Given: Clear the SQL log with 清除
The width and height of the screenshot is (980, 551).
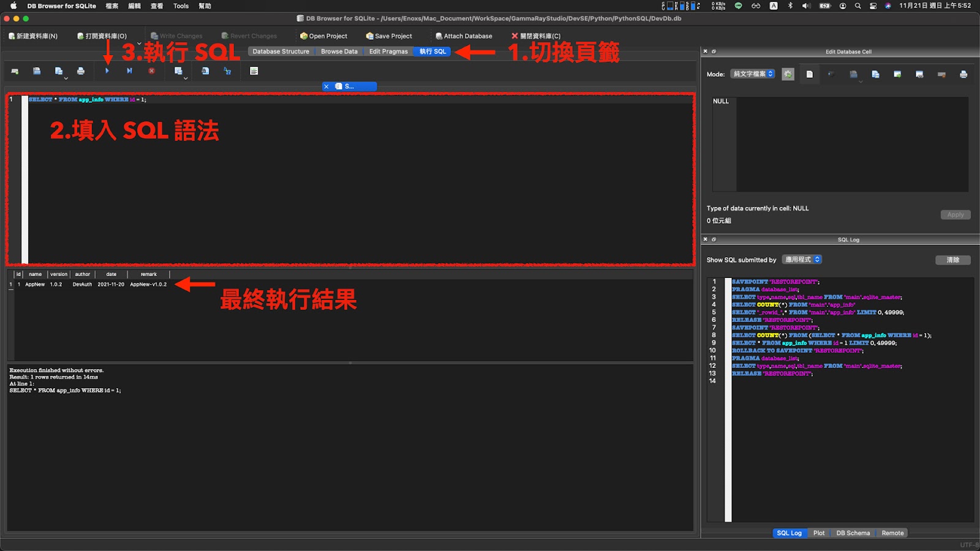Looking at the screenshot, I should (x=952, y=260).
